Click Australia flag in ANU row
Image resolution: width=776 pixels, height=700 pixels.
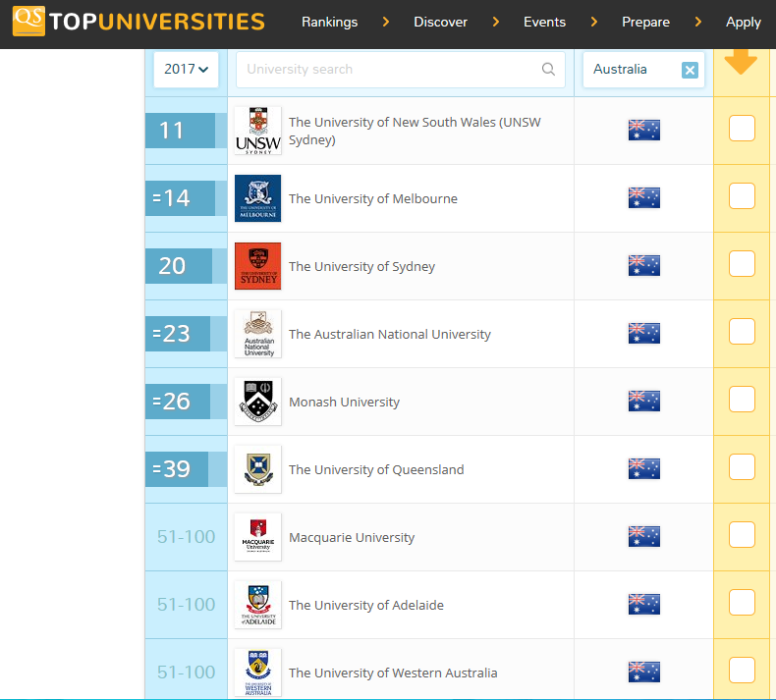(x=643, y=334)
